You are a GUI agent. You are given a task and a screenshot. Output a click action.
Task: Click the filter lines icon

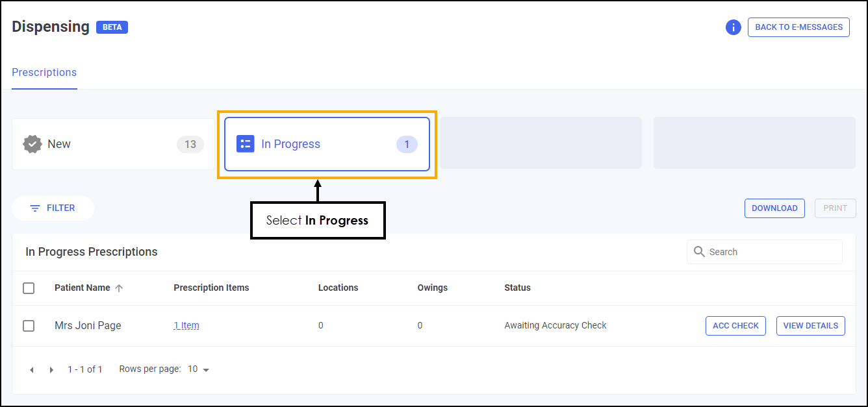pyautogui.click(x=35, y=208)
